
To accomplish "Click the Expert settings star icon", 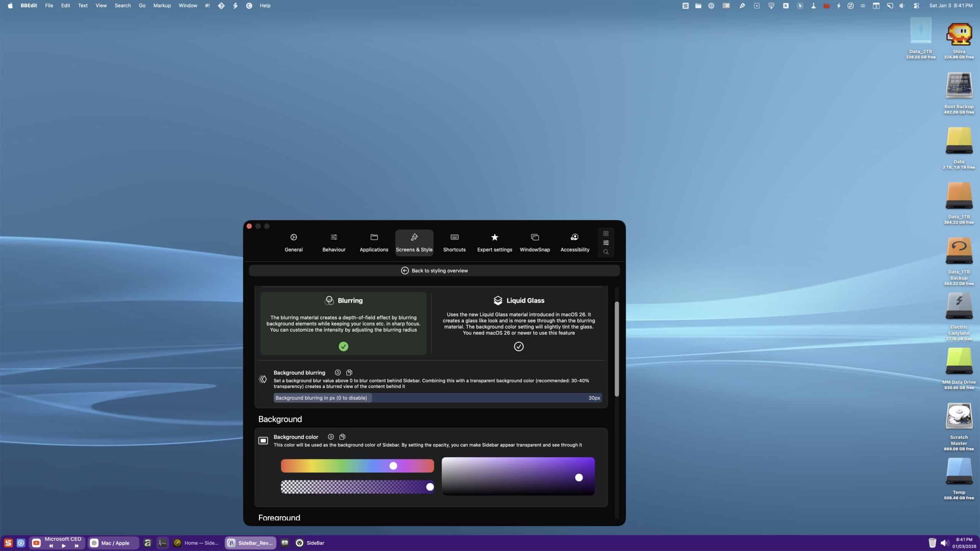I will 495,237.
